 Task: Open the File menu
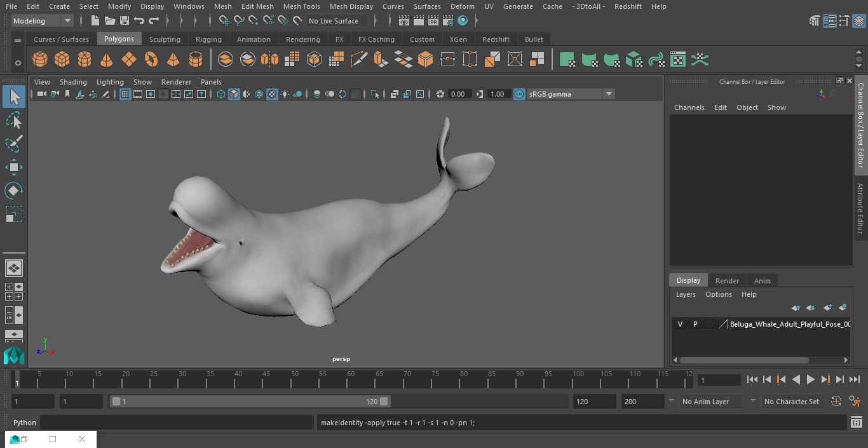click(11, 6)
